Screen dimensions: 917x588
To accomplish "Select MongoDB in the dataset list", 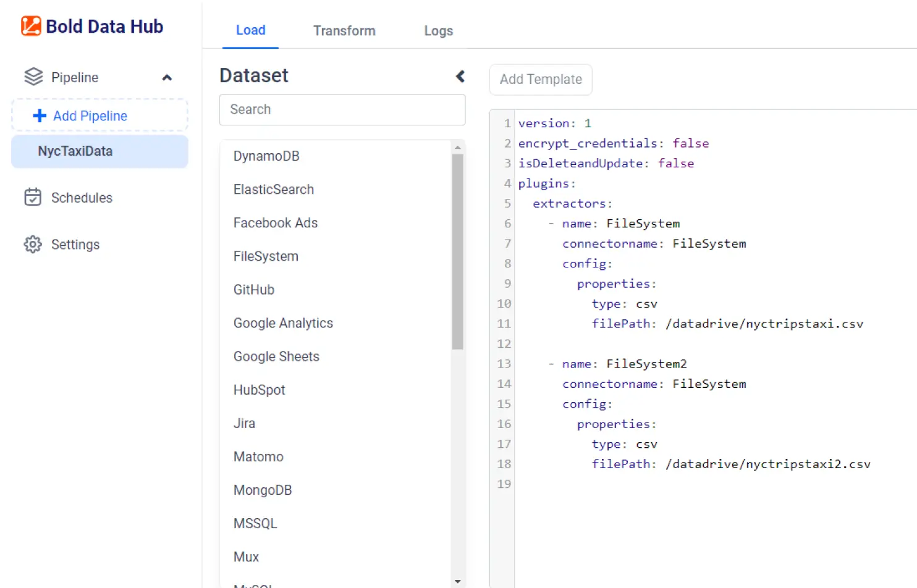I will tap(263, 490).
